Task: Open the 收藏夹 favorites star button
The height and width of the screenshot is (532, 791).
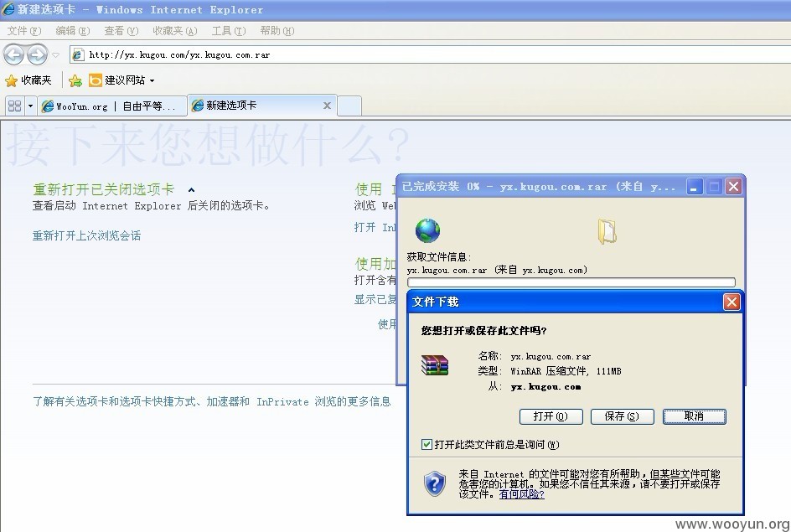Action: tap(28, 80)
